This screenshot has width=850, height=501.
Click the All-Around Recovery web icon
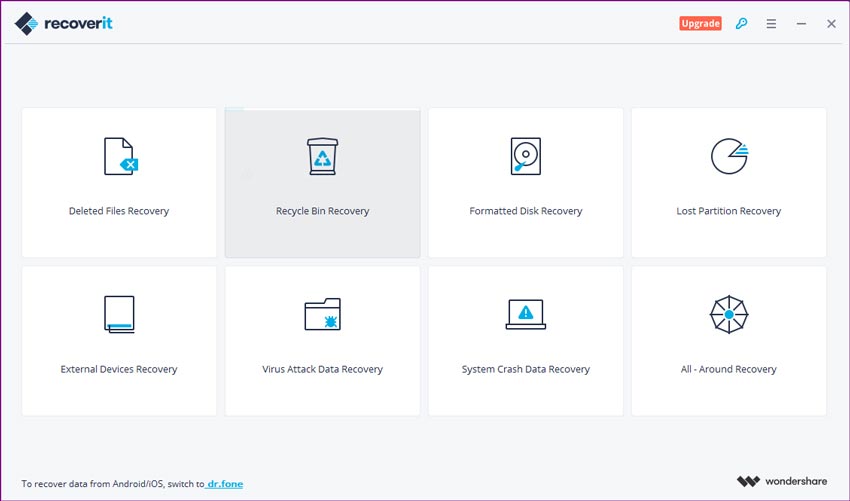point(729,314)
